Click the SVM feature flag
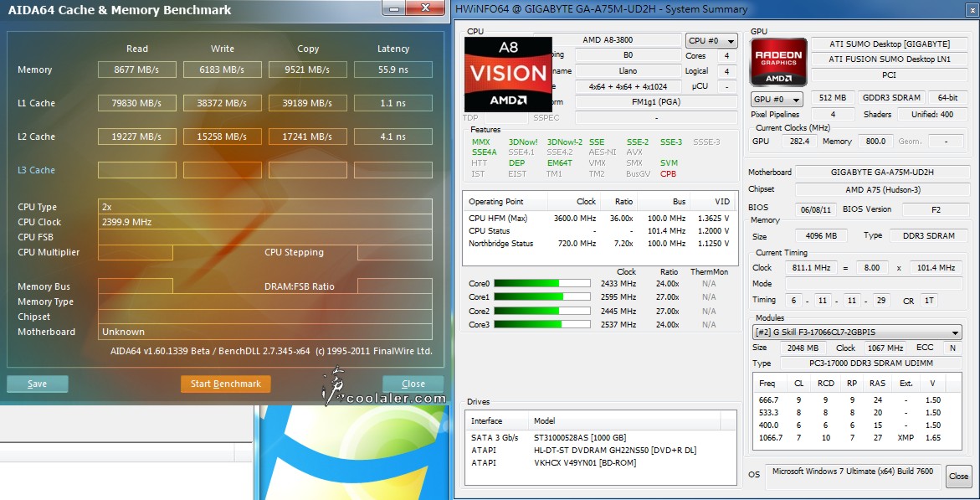 point(669,162)
